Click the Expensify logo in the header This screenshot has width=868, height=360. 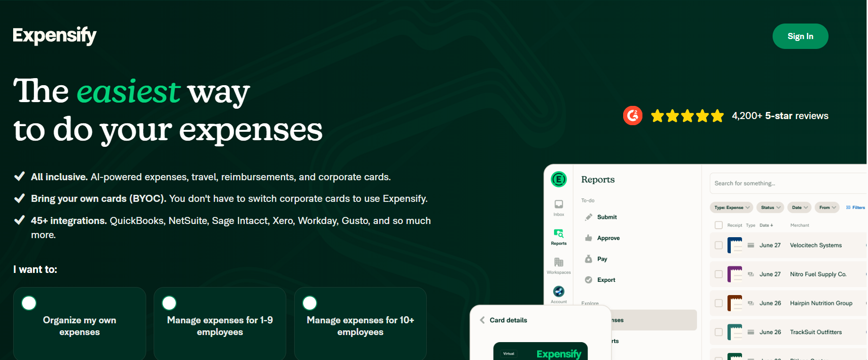pos(55,36)
